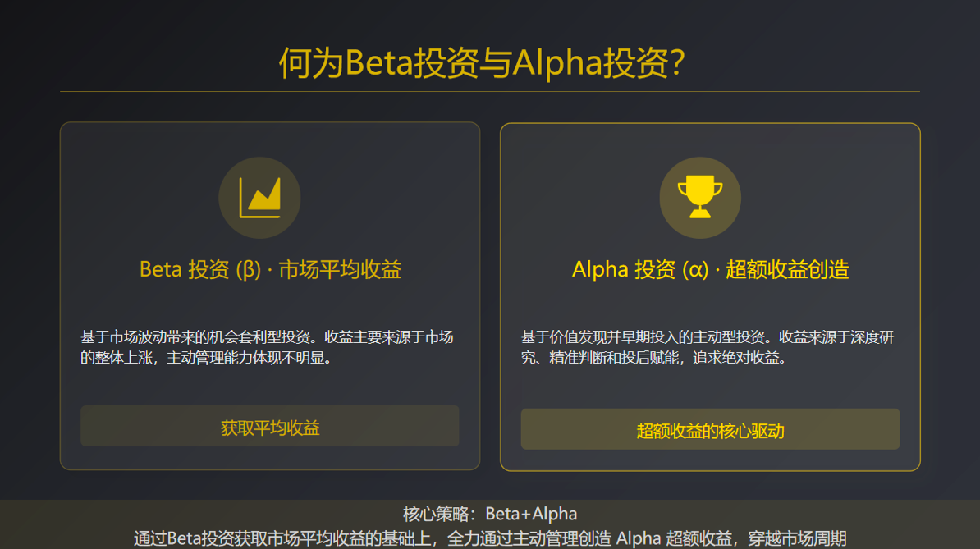This screenshot has width=980, height=549.
Task: Click the trophy icon in the Alpha card
Action: (700, 199)
